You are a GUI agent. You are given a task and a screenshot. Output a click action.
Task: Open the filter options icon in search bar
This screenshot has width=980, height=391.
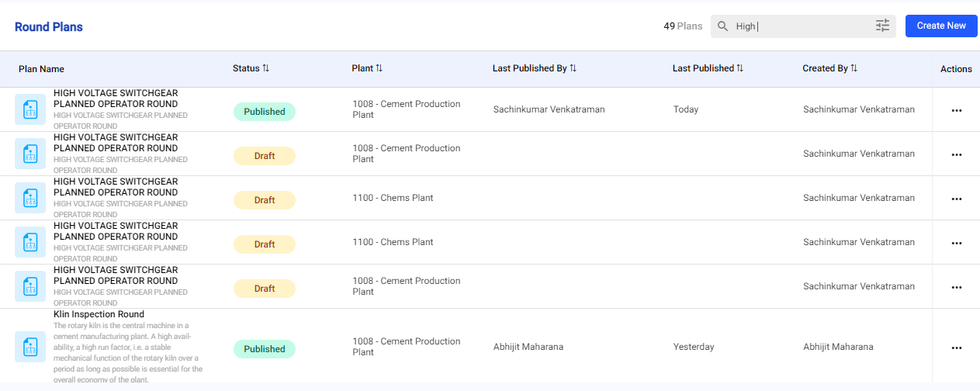coord(882,26)
